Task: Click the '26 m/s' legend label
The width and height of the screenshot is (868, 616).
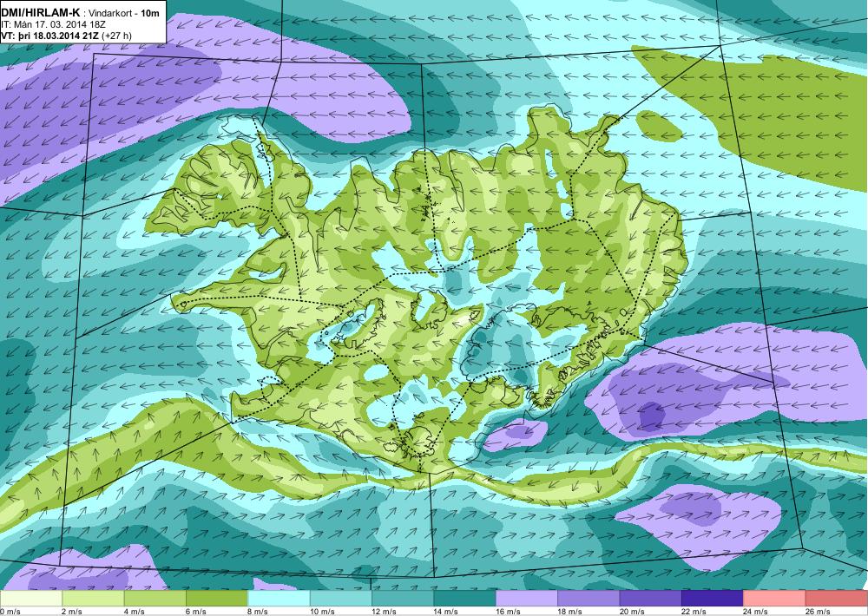Action: tap(819, 611)
